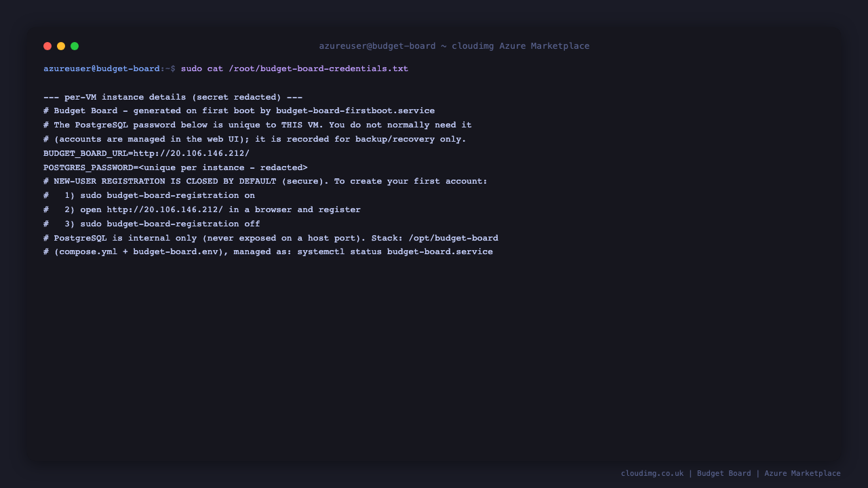868x488 pixels.
Task: Click the green maximize window dot
Action: [75, 46]
